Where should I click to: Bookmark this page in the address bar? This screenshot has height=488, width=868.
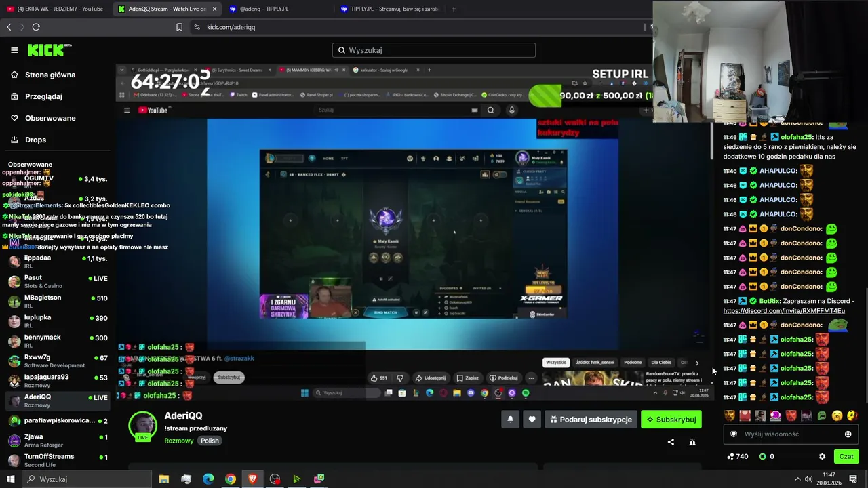179,27
